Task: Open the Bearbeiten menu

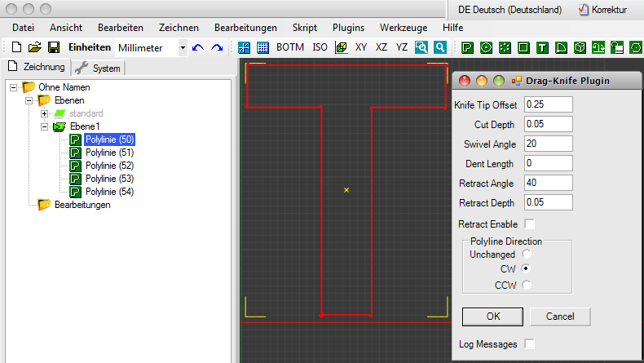Action: [121, 28]
